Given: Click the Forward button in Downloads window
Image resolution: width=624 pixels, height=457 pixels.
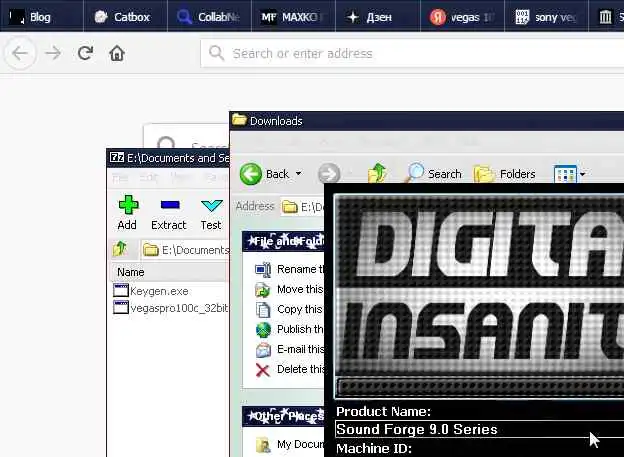Looking at the screenshot, I should pos(329,174).
